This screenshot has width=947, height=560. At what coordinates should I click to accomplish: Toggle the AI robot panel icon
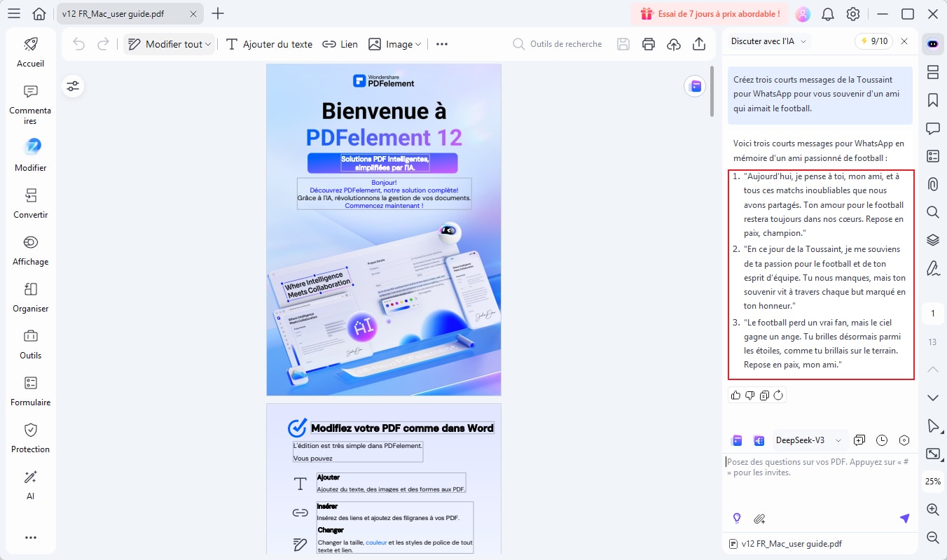coord(932,43)
